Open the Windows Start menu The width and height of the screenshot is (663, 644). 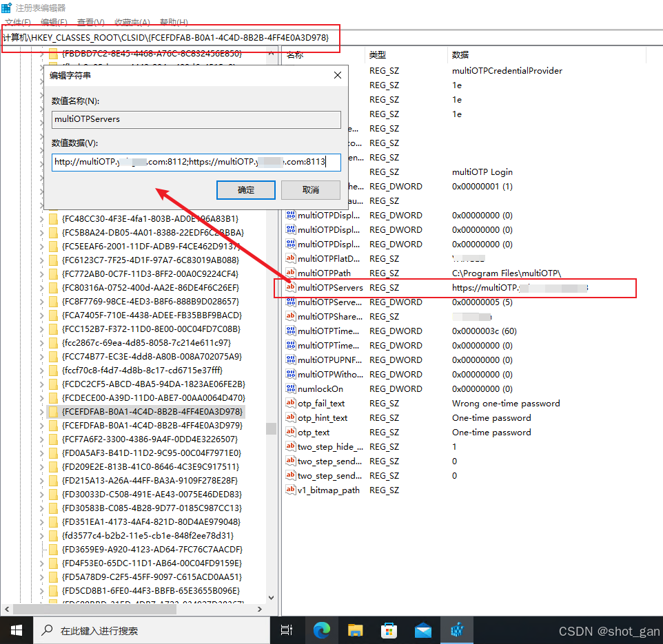pos(17,630)
